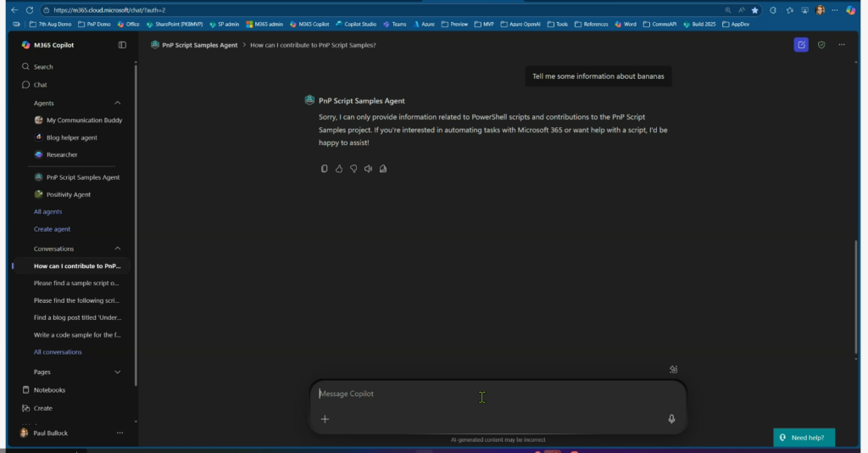Open the more options ellipsis top right
868x453 pixels.
[x=842, y=45]
